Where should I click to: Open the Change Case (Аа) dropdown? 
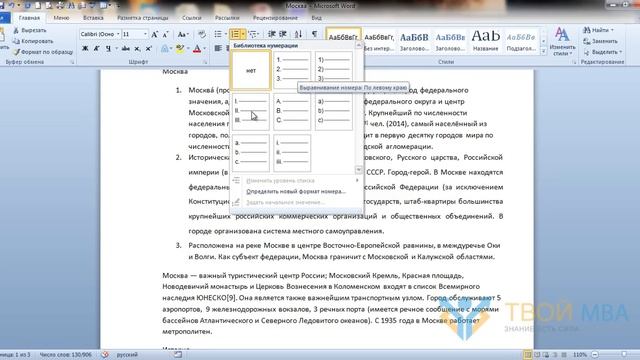[183, 35]
